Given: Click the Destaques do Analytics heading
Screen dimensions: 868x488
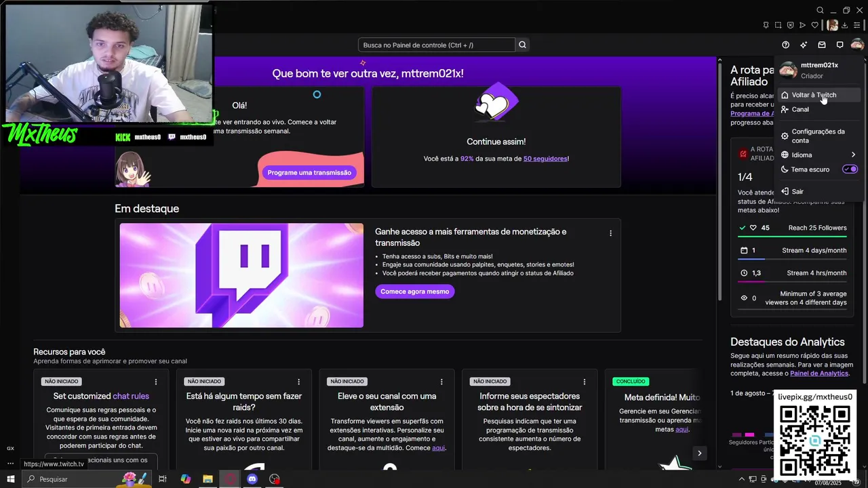Looking at the screenshot, I should click(x=787, y=342).
